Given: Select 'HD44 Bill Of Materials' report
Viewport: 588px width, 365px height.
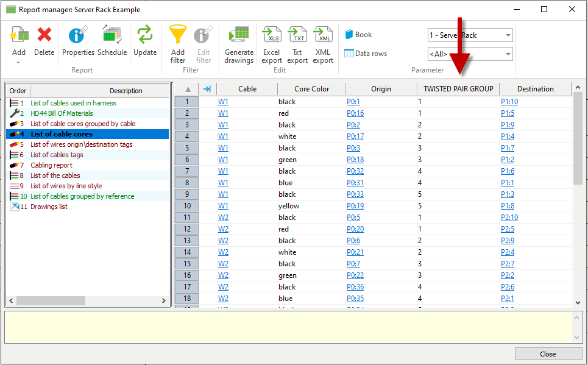Looking at the screenshot, I should [x=62, y=113].
